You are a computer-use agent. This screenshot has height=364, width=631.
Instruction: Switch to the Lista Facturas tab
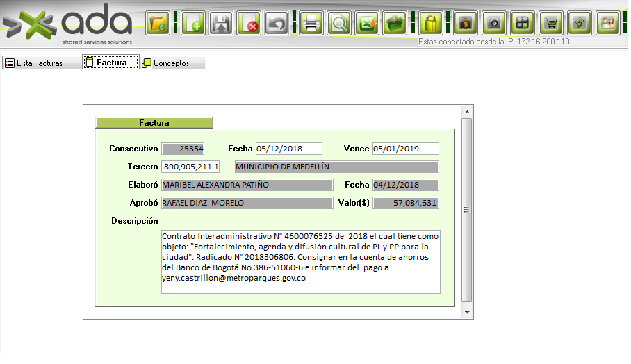point(40,63)
